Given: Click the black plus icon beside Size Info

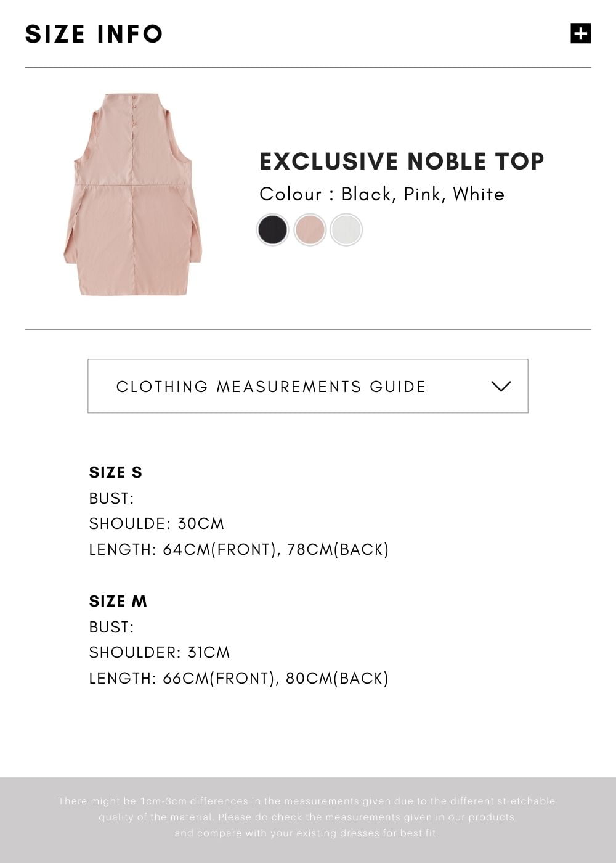Looking at the screenshot, I should click(x=580, y=33).
